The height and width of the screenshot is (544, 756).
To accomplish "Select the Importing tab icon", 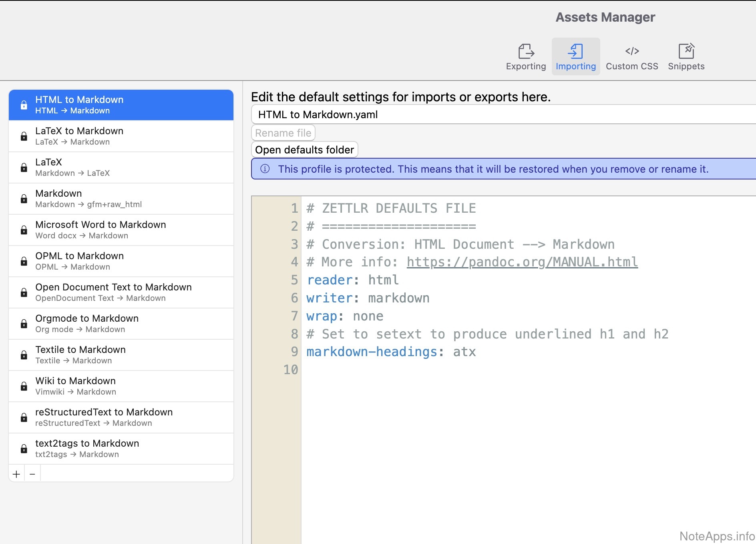I will (575, 51).
